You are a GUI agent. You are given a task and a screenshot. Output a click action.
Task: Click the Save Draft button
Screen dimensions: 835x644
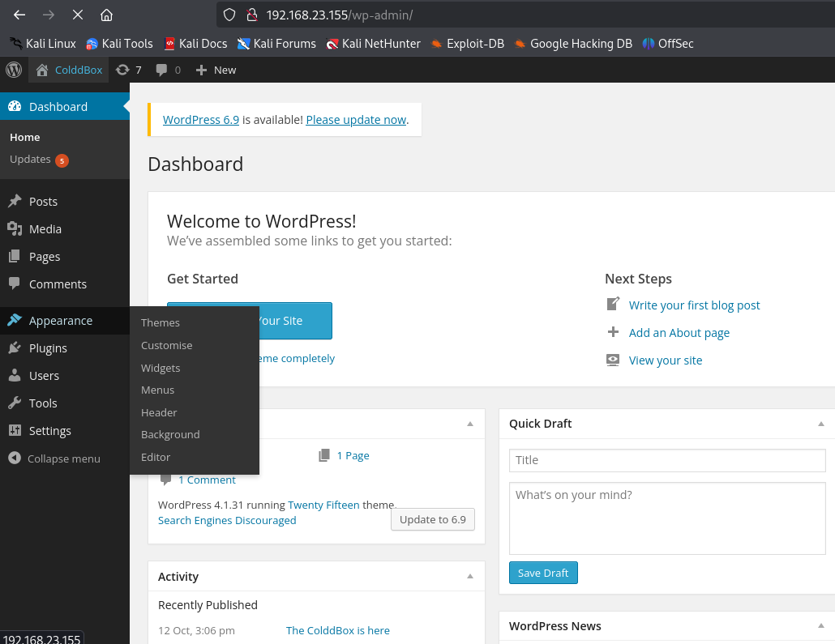pyautogui.click(x=543, y=574)
